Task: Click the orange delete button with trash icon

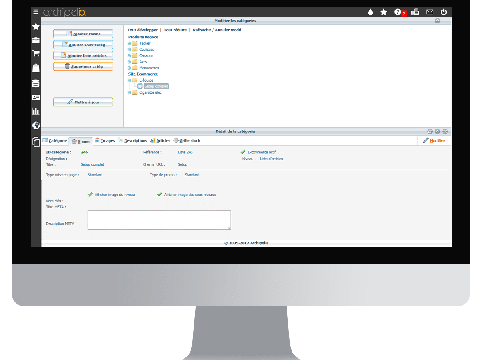Action: pyautogui.click(x=83, y=66)
